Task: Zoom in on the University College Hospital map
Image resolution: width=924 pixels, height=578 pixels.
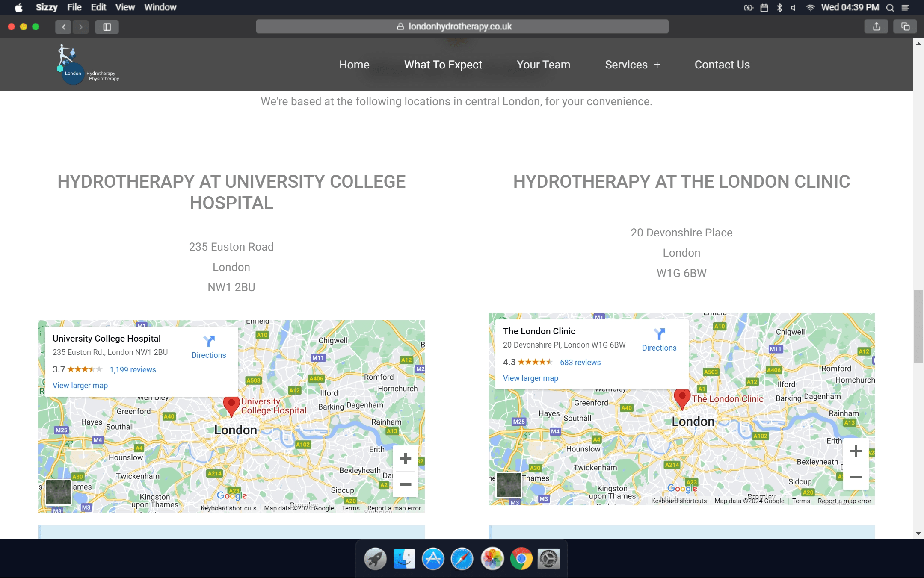Action: tap(405, 458)
